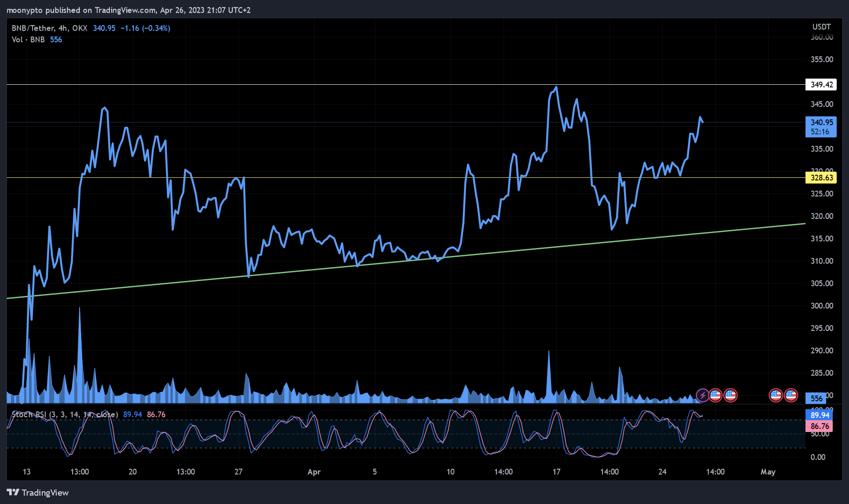The width and height of the screenshot is (849, 504).
Task: Click the 24 date label on time axis
Action: [662, 472]
